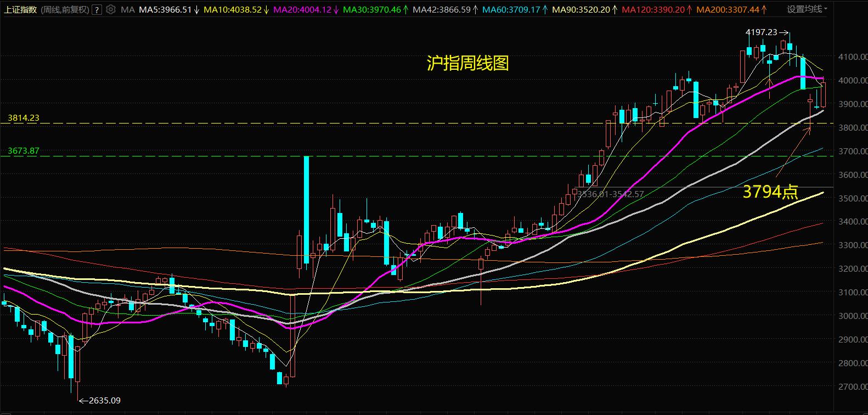Click the grey MA indicator label
The height and width of the screenshot is (415, 868).
[127, 9]
